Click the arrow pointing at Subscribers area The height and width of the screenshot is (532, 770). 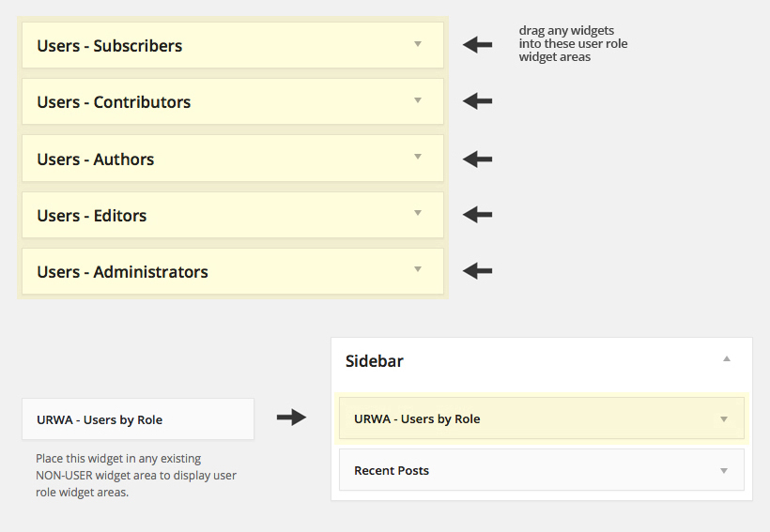(x=477, y=45)
